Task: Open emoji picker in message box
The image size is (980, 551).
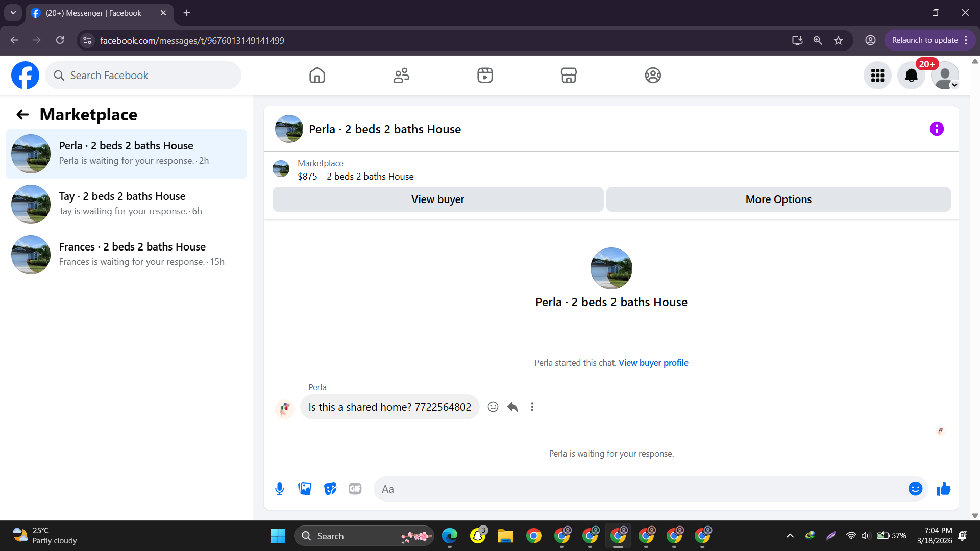Action: (915, 489)
